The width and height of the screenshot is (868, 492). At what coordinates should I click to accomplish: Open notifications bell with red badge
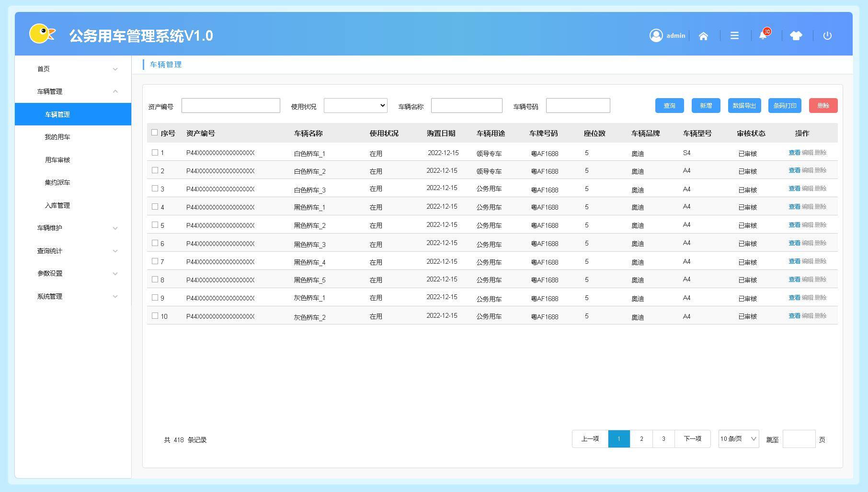click(763, 35)
